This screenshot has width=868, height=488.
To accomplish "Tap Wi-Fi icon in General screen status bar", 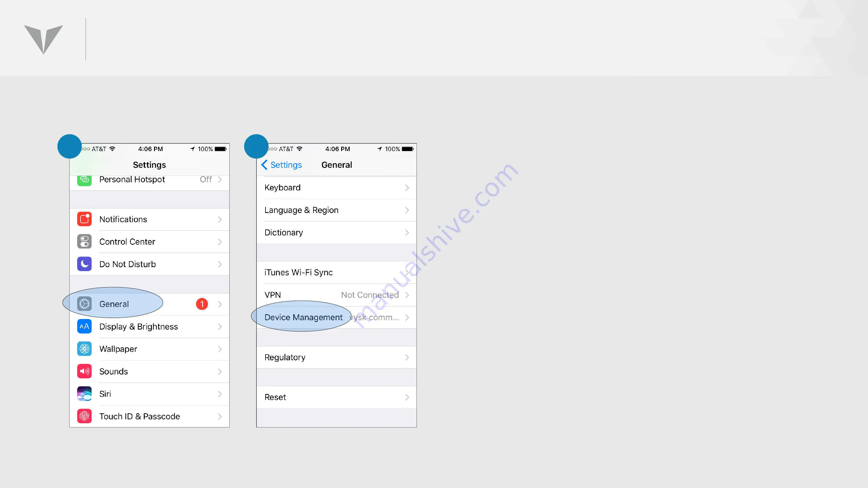I will (x=299, y=149).
